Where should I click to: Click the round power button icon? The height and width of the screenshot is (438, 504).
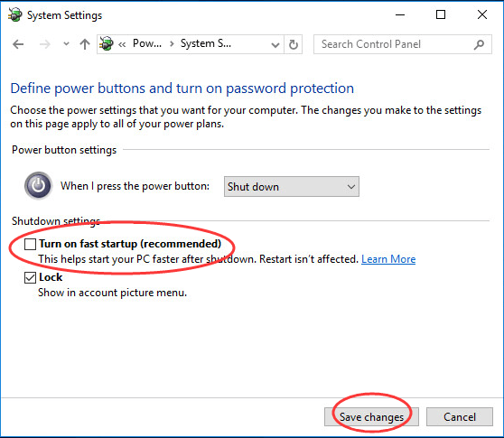38,185
